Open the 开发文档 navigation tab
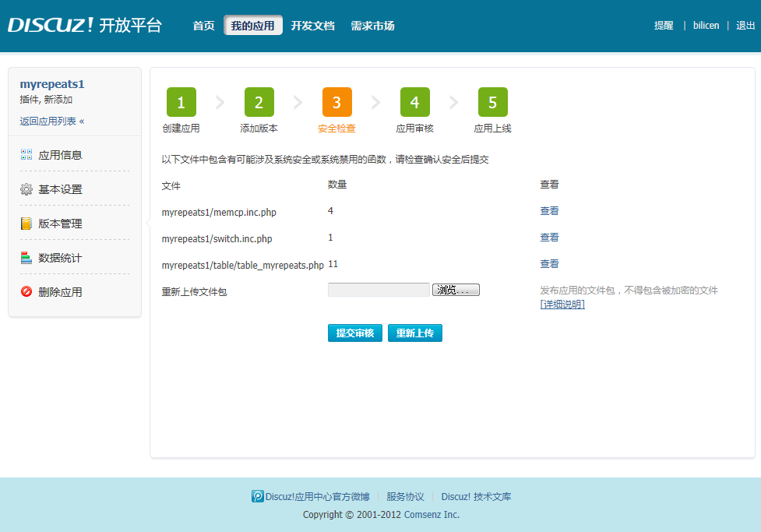The image size is (761, 532). (x=312, y=26)
